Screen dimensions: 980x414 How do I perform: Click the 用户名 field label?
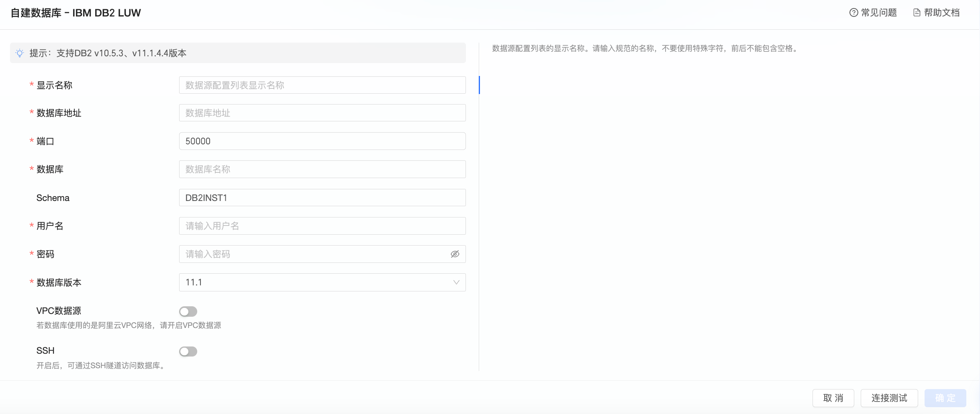coord(50,226)
